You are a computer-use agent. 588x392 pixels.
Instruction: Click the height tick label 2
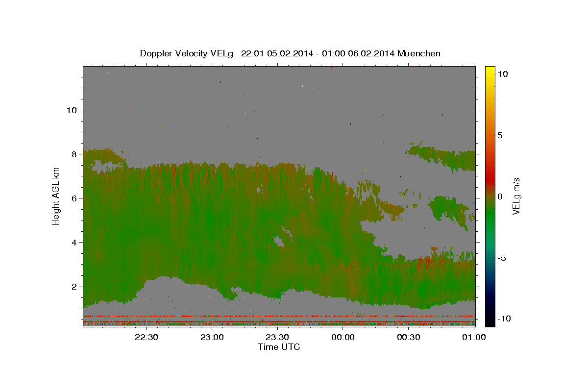click(x=74, y=287)
